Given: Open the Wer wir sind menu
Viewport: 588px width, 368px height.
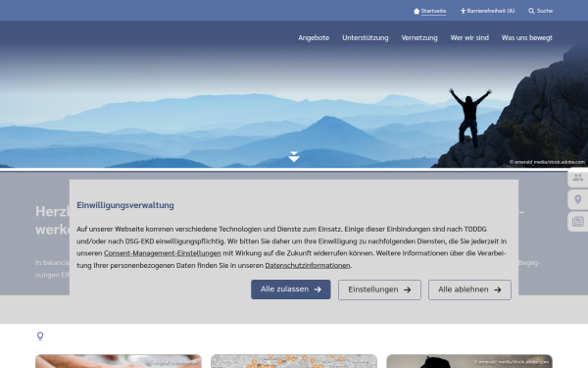Looking at the screenshot, I should (x=469, y=38).
